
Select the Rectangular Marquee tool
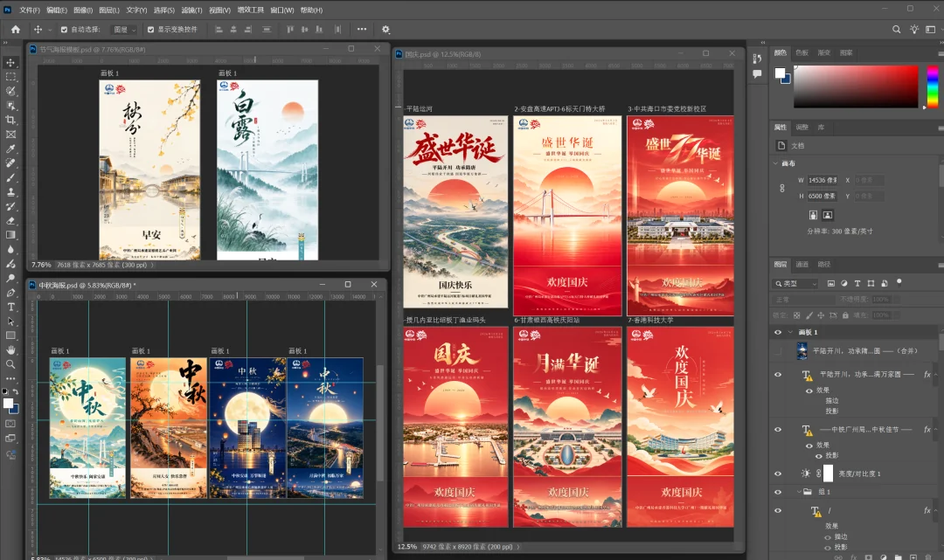10,77
